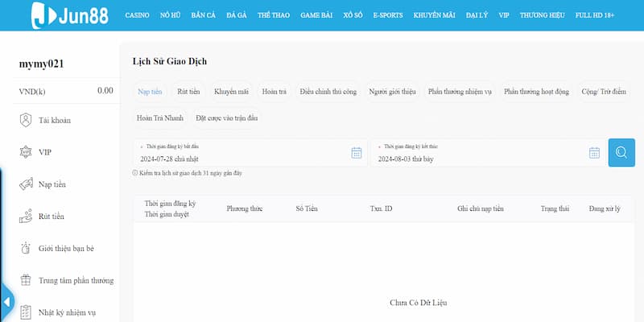Screen dimensions: 644x322
Task: Open NỔ HŨ in the top menu
Action: click(170, 15)
